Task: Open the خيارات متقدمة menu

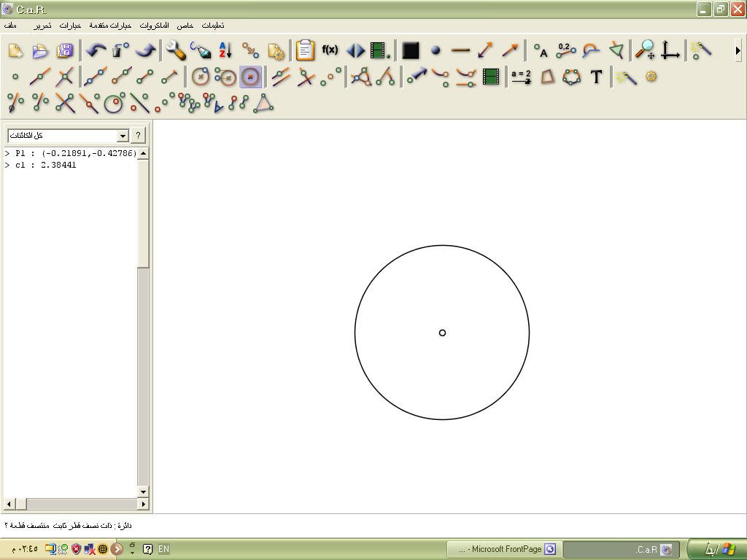Action: 110,26
